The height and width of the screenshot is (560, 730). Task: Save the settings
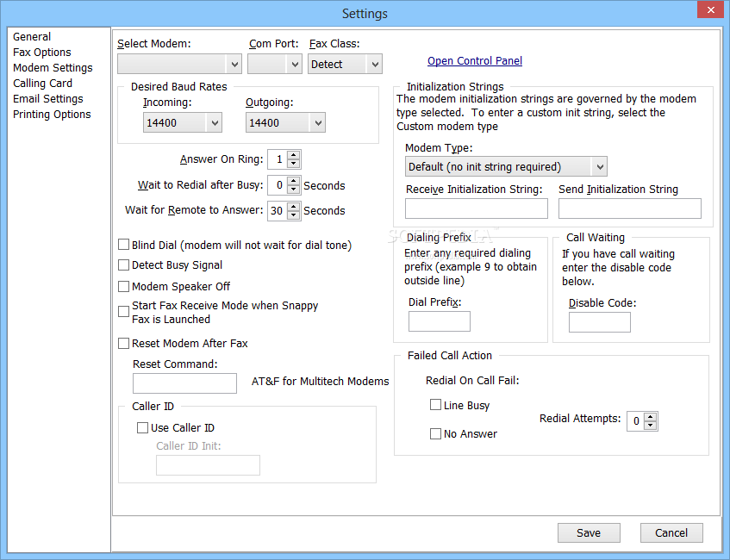[589, 533]
